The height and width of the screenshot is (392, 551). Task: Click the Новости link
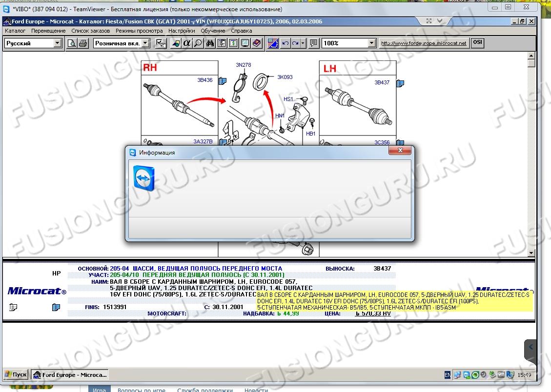256,390
